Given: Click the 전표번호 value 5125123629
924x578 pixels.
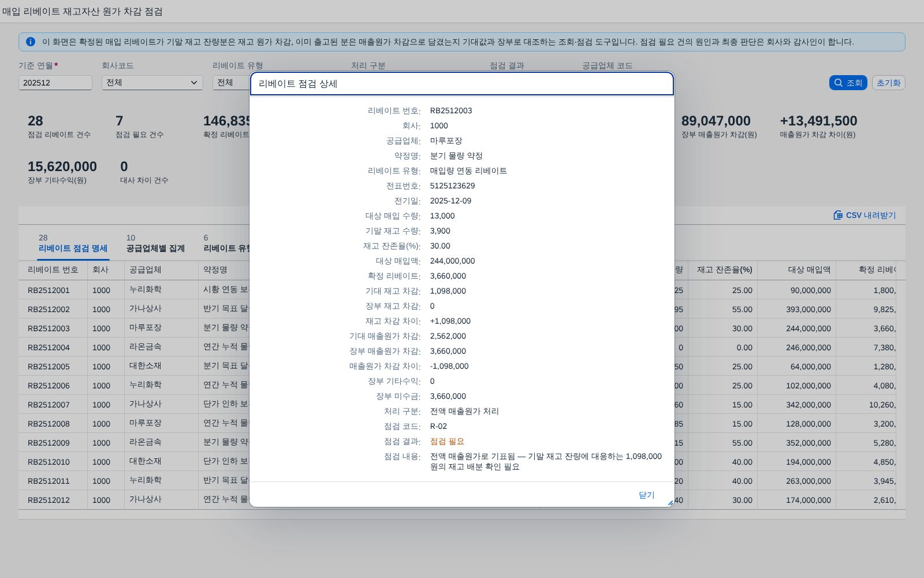Looking at the screenshot, I should click(x=452, y=186).
